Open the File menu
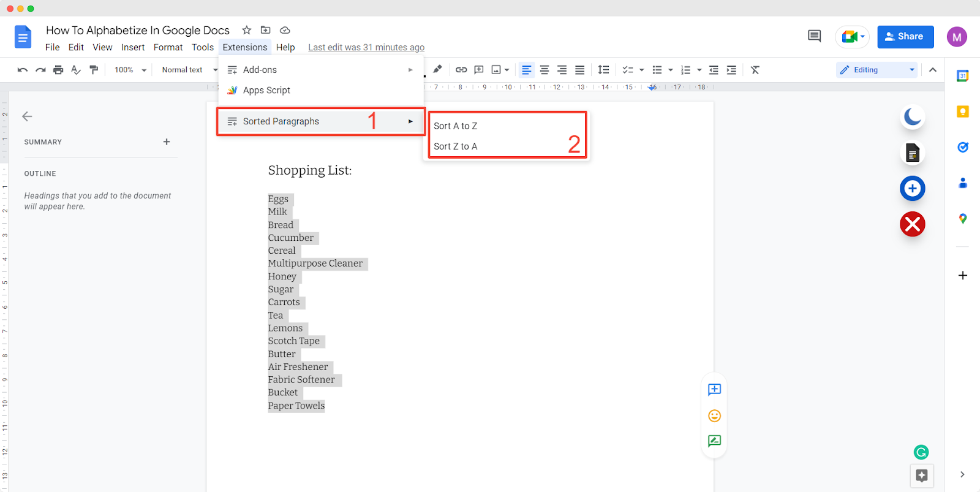Screen dimensions: 980x492 [x=53, y=47]
